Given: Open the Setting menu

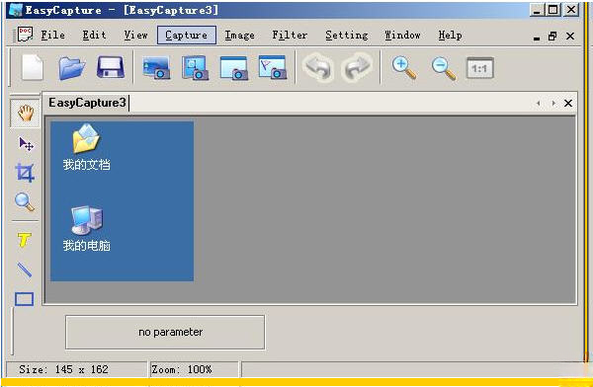Looking at the screenshot, I should click(x=346, y=35).
